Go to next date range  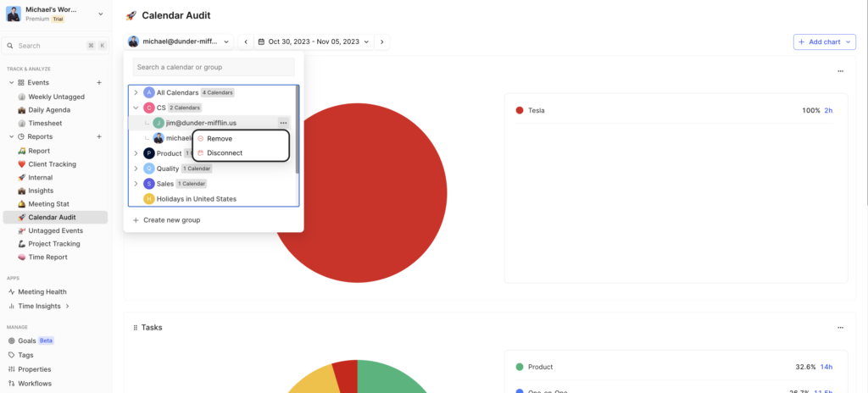tap(382, 42)
